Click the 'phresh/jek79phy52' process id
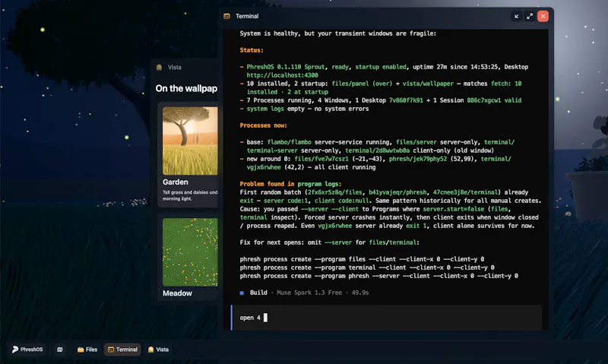This screenshot has width=608, height=364. pos(417,159)
